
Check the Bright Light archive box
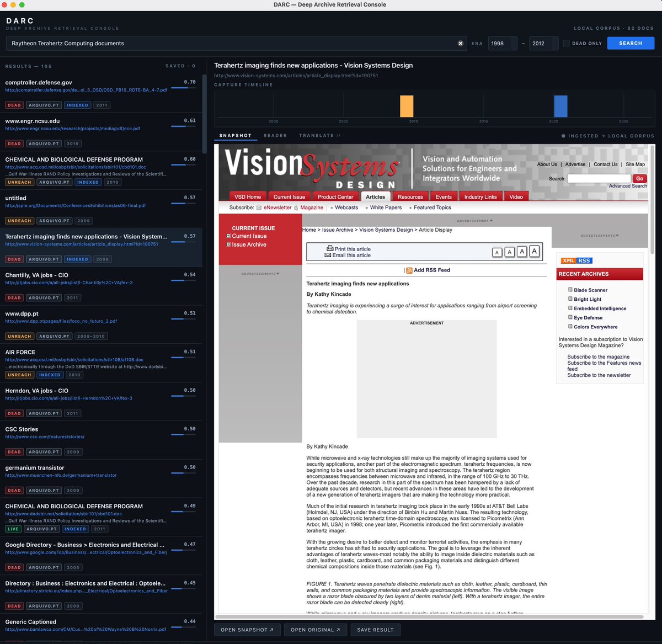click(x=570, y=299)
